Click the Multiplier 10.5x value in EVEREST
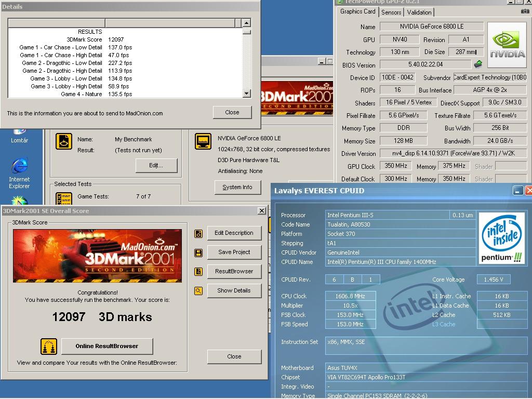Viewport: 532px width, 399px height. 350,305
